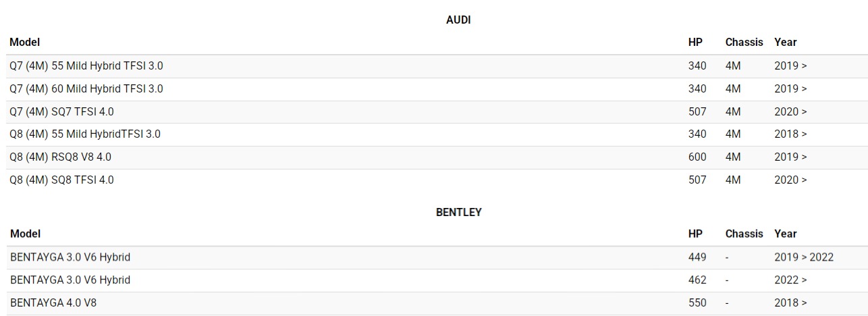Click the 550 HP value for Bentayga V8
This screenshot has height=316, width=868.
click(x=697, y=302)
